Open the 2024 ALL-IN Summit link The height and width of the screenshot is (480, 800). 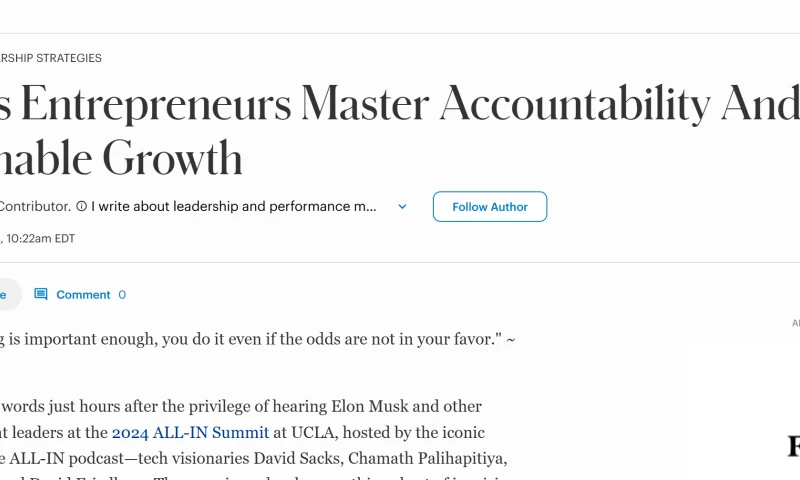pos(190,433)
